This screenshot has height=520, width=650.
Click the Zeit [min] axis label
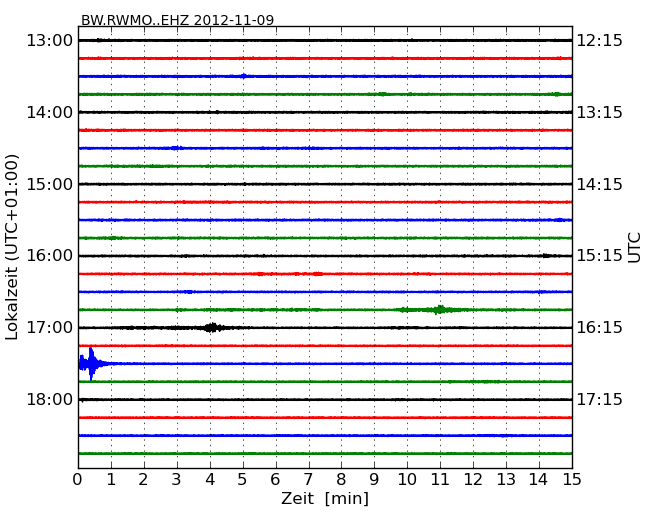pyautogui.click(x=325, y=498)
